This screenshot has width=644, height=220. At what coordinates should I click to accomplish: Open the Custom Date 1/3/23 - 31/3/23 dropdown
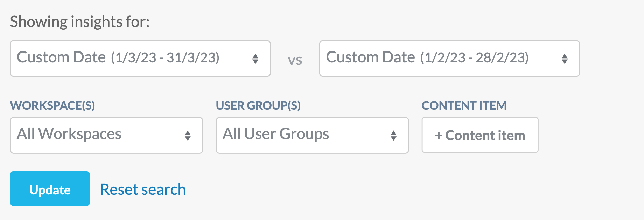click(140, 59)
